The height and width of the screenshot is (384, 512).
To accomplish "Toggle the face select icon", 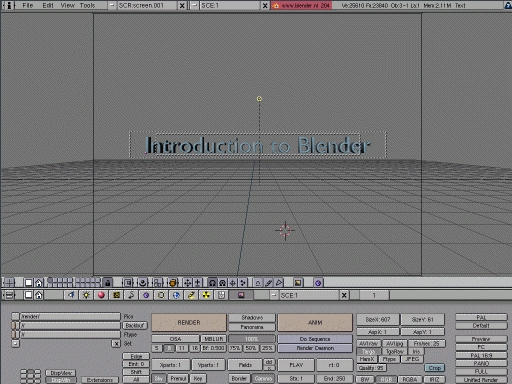I will pyautogui.click(x=279, y=283).
